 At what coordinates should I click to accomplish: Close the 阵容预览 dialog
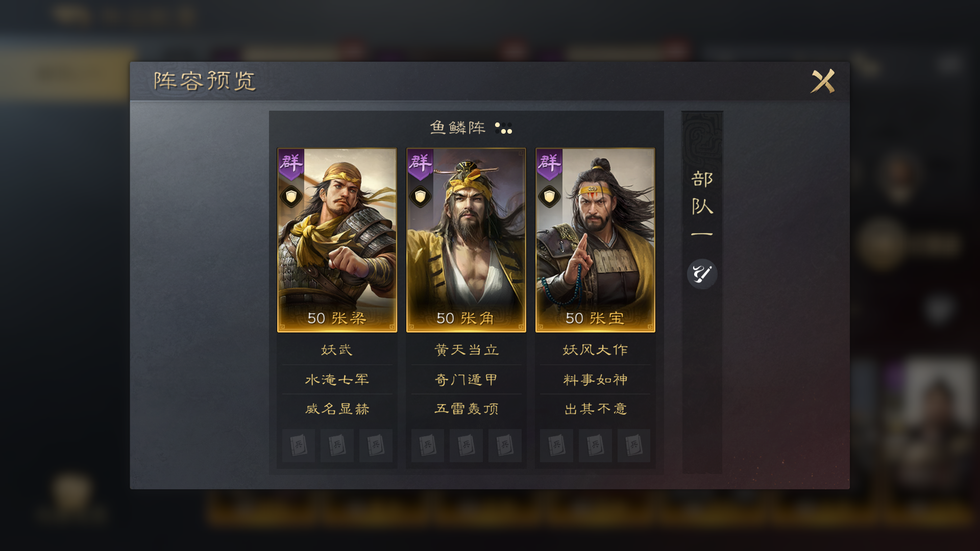[x=823, y=81]
